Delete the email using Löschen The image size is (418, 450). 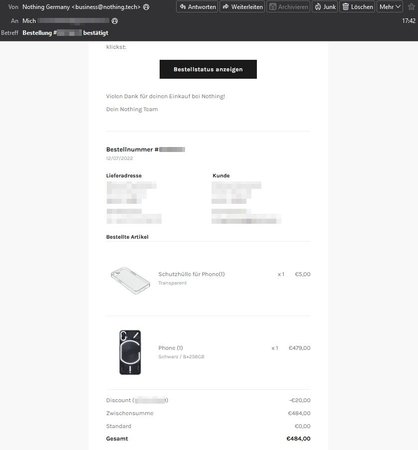click(x=357, y=7)
